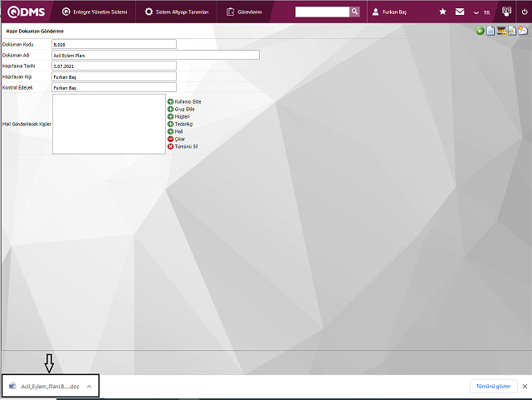Click the Doküman Kodu field
532x400 pixels.
114,44
